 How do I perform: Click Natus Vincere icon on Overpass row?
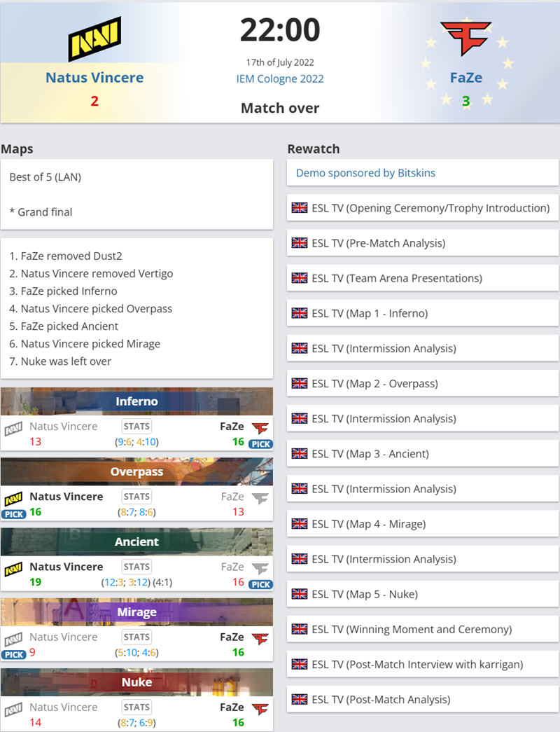tap(13, 499)
